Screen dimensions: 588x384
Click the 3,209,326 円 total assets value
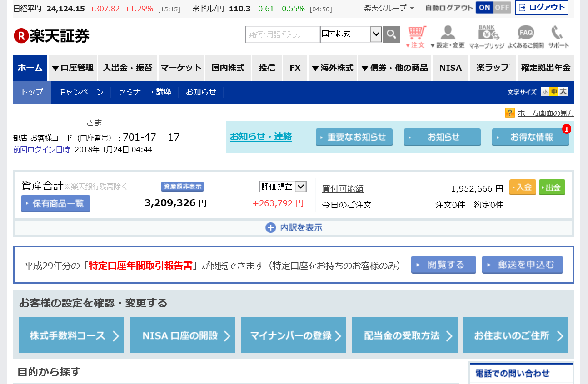[x=175, y=203]
